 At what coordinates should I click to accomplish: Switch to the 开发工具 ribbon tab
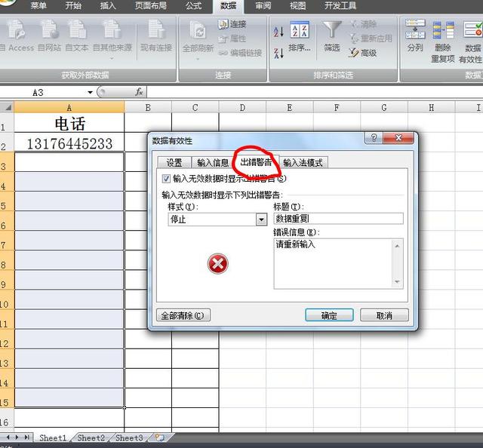(x=340, y=5)
